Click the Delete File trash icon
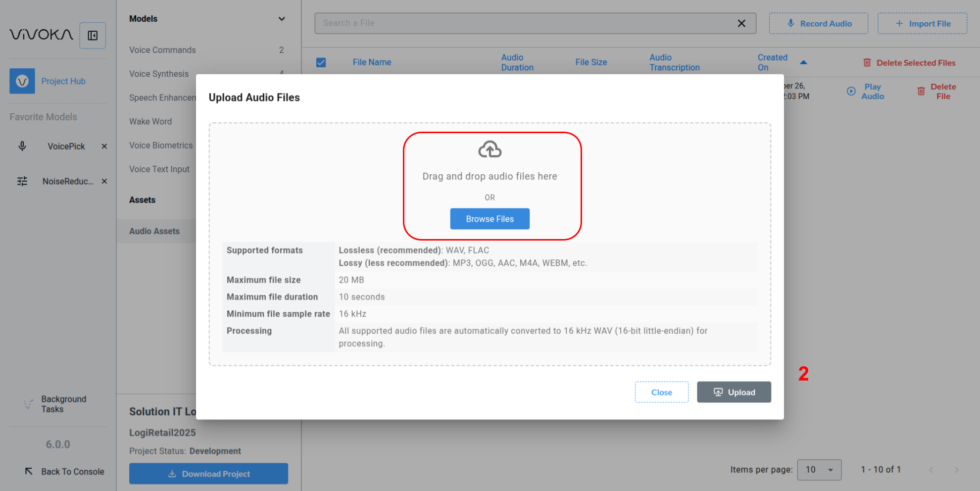This screenshot has width=980, height=491. 921,91
